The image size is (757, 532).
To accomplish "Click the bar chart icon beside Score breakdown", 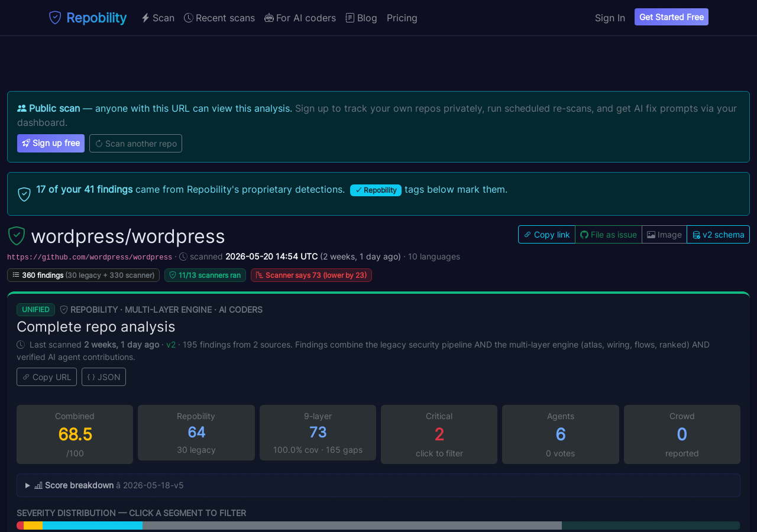I will pyautogui.click(x=38, y=485).
